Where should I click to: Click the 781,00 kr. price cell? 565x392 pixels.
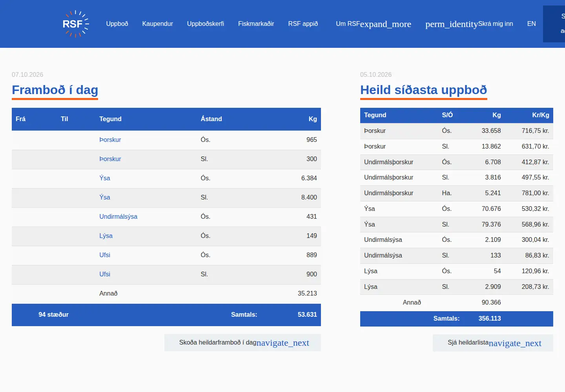tap(535, 193)
